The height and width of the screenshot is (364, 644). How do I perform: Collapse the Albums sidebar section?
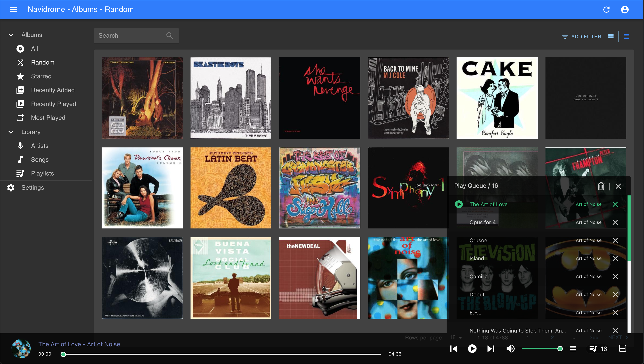(11, 35)
